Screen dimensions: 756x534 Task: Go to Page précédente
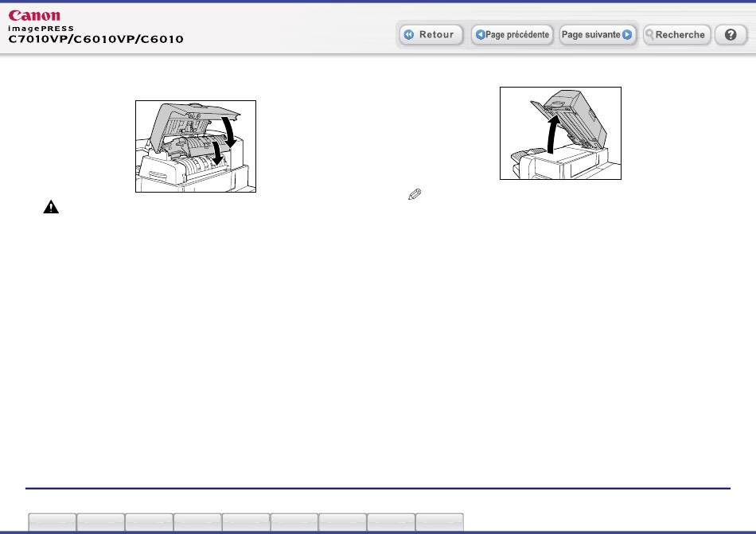coord(512,35)
